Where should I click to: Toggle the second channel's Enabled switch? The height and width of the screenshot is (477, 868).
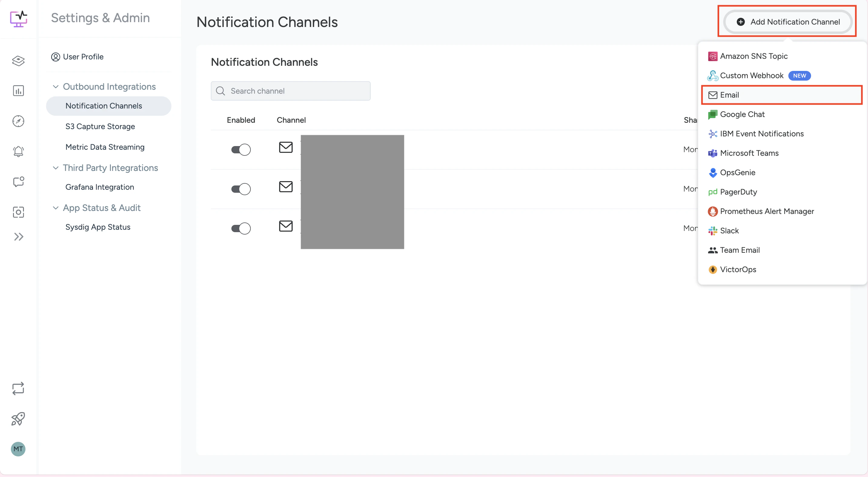[x=241, y=189]
